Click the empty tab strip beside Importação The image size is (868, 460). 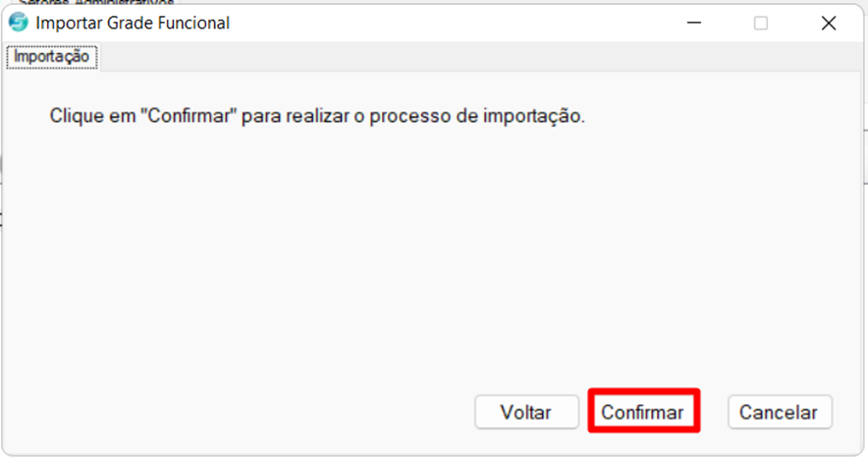click(x=481, y=57)
